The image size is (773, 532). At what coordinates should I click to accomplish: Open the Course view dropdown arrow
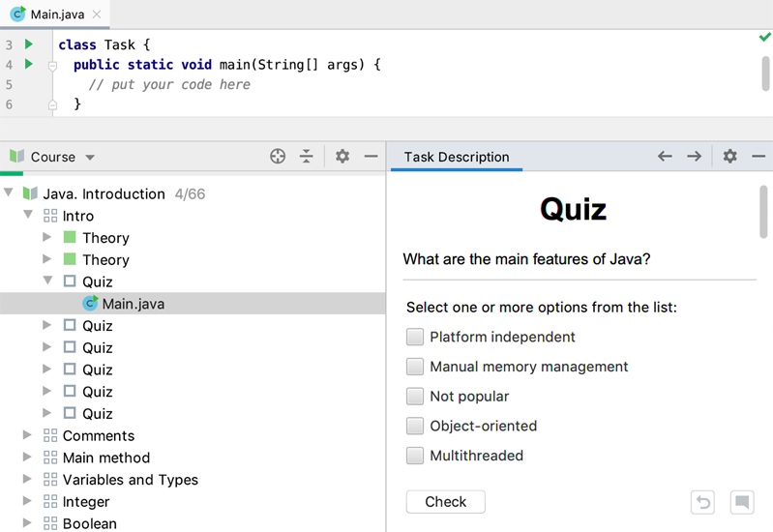90,158
